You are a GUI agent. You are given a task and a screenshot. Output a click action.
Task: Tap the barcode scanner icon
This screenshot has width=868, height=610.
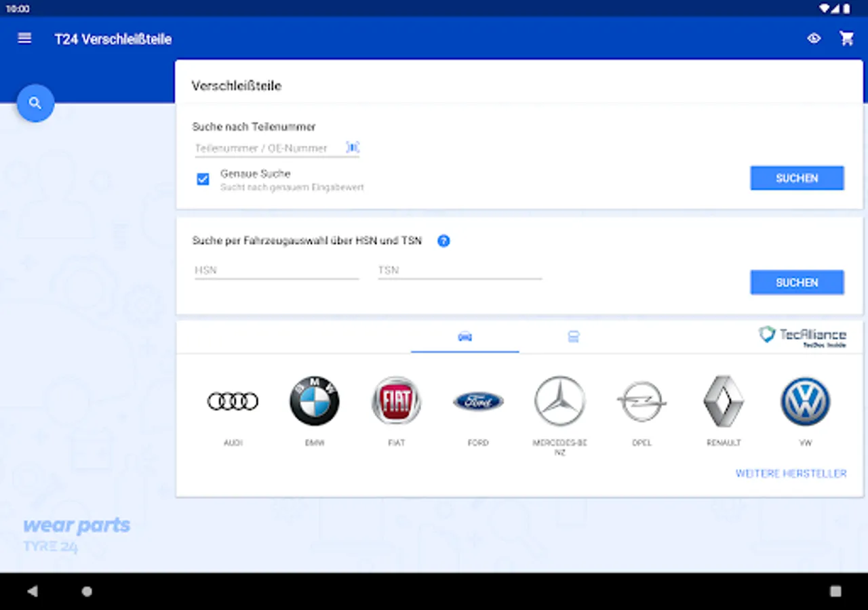(353, 147)
